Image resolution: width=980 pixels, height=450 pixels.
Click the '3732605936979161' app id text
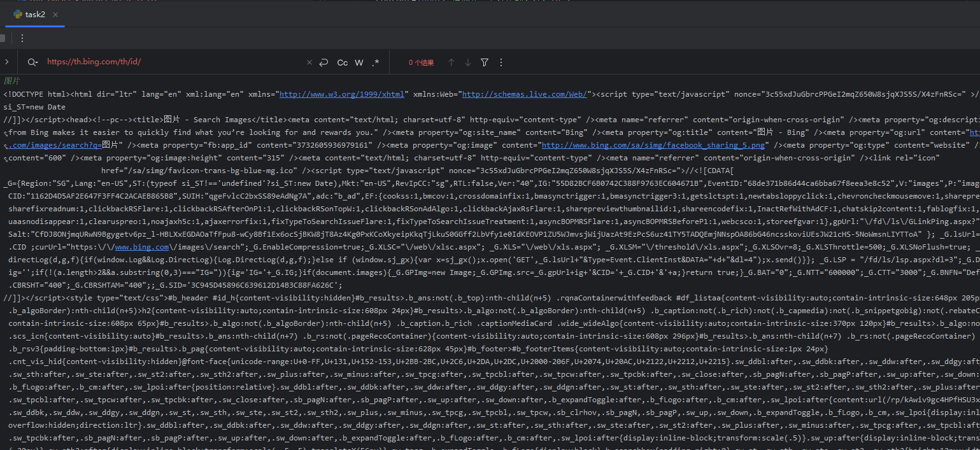333,145
